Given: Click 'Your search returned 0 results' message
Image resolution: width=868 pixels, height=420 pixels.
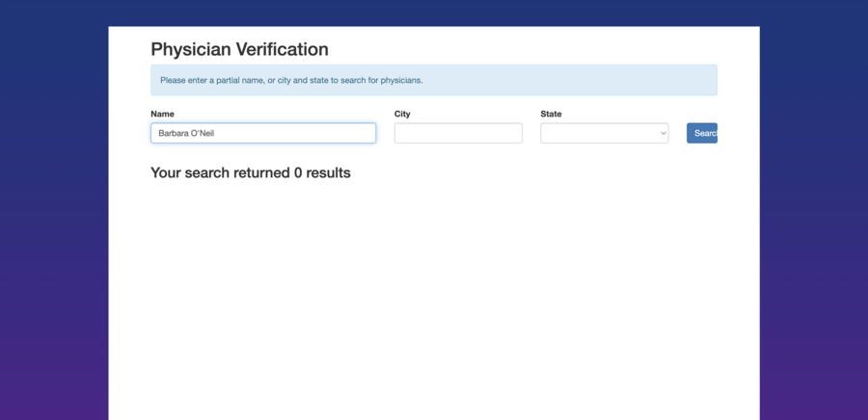Looking at the screenshot, I should point(251,173).
